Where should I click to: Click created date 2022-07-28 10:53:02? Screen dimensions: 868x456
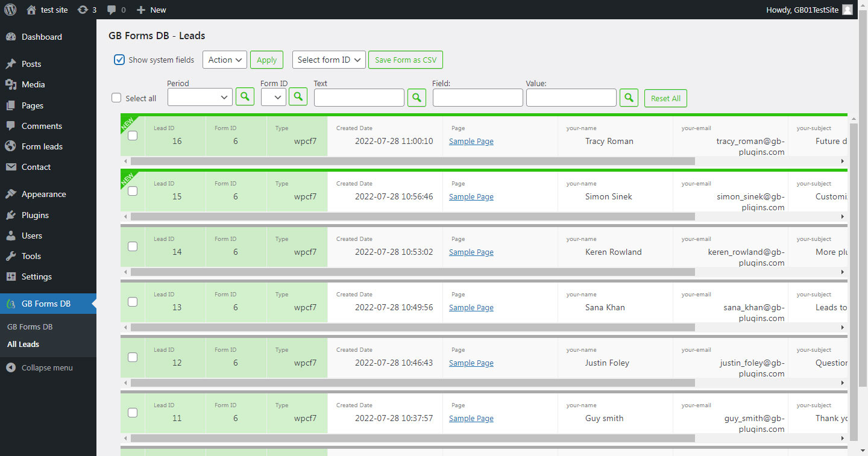click(x=394, y=252)
